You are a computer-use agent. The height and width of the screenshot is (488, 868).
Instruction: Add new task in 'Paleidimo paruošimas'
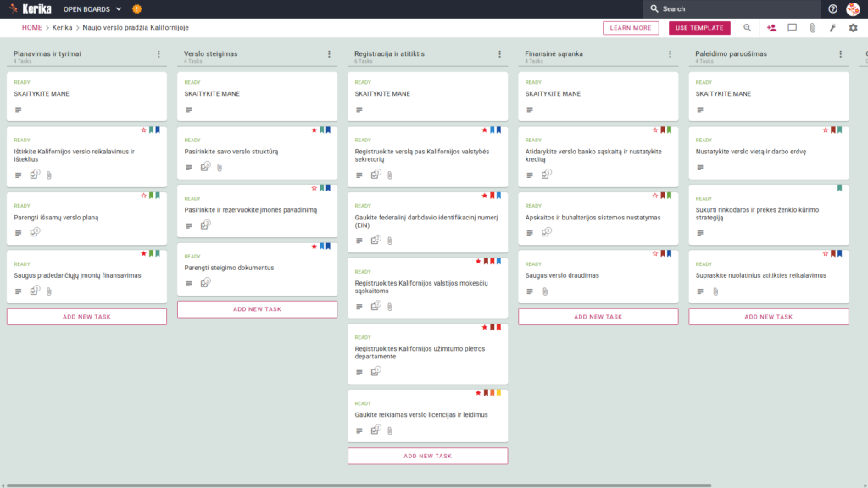point(769,317)
